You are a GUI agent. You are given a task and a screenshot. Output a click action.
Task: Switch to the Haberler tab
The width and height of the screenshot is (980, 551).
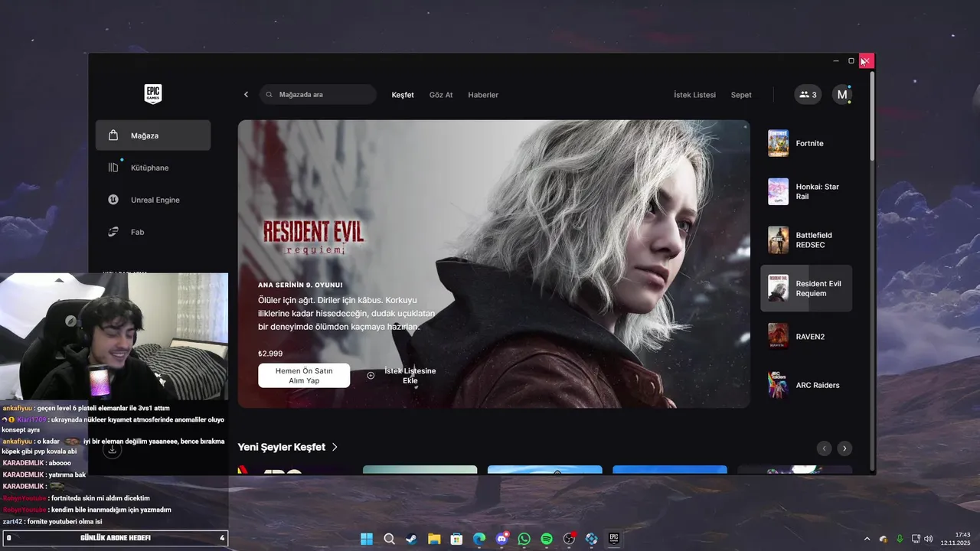pos(483,95)
